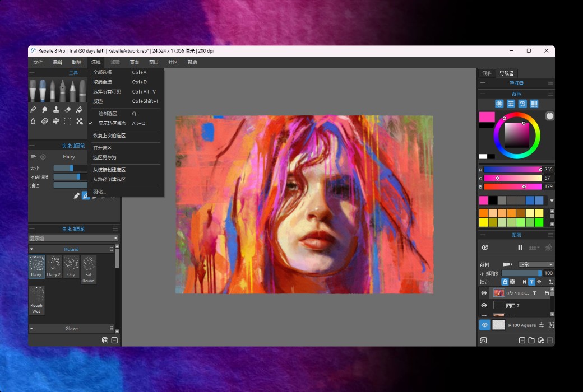This screenshot has height=392, width=583.
Task: Click the color history clock icon
Action: pos(522,104)
